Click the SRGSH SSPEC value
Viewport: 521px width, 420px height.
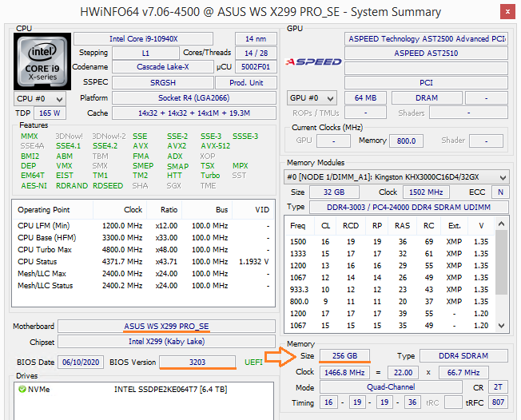tap(163, 83)
